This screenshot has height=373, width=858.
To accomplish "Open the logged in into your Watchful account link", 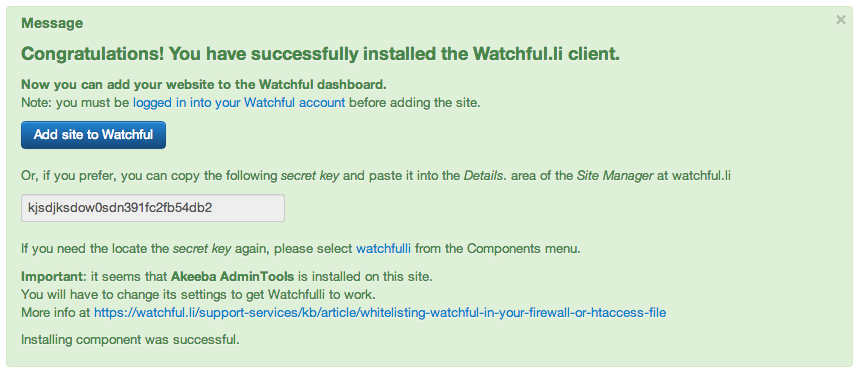I will click(239, 103).
